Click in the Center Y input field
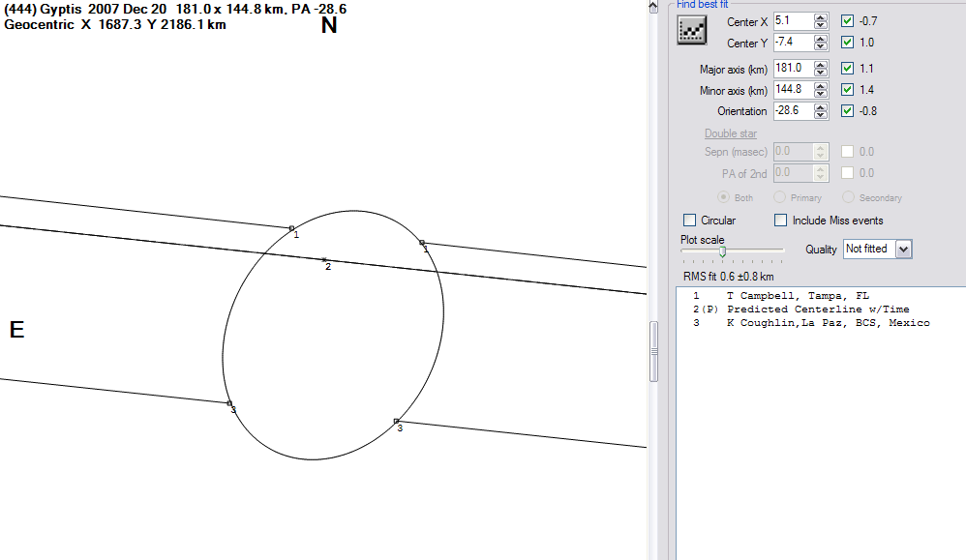 pyautogui.click(x=794, y=43)
